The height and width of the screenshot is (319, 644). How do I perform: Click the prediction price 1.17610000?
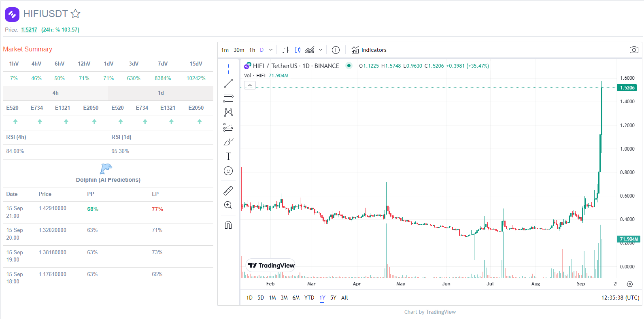tap(53, 274)
